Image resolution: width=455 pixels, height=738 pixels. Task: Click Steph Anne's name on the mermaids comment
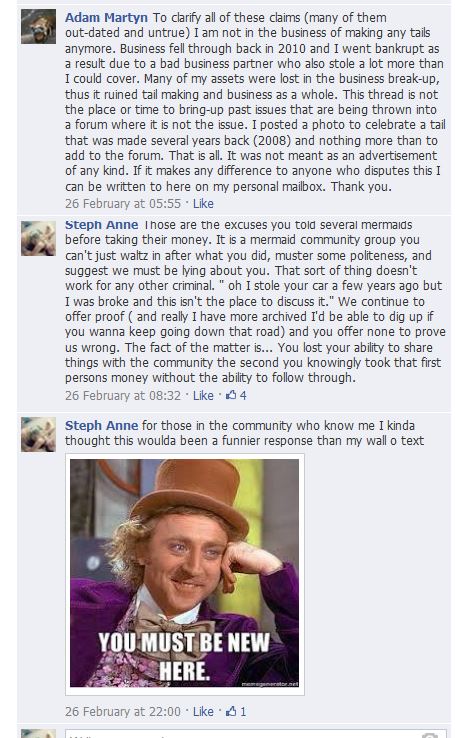coord(102,225)
